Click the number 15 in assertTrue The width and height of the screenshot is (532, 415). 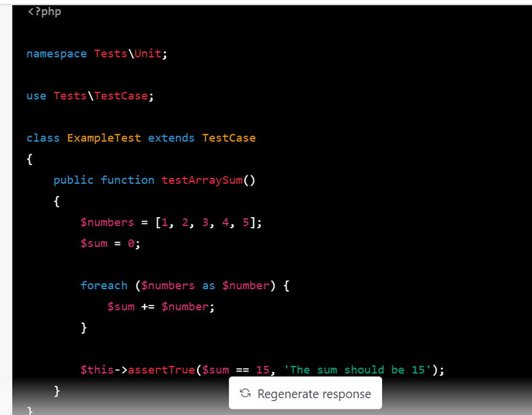(263, 370)
